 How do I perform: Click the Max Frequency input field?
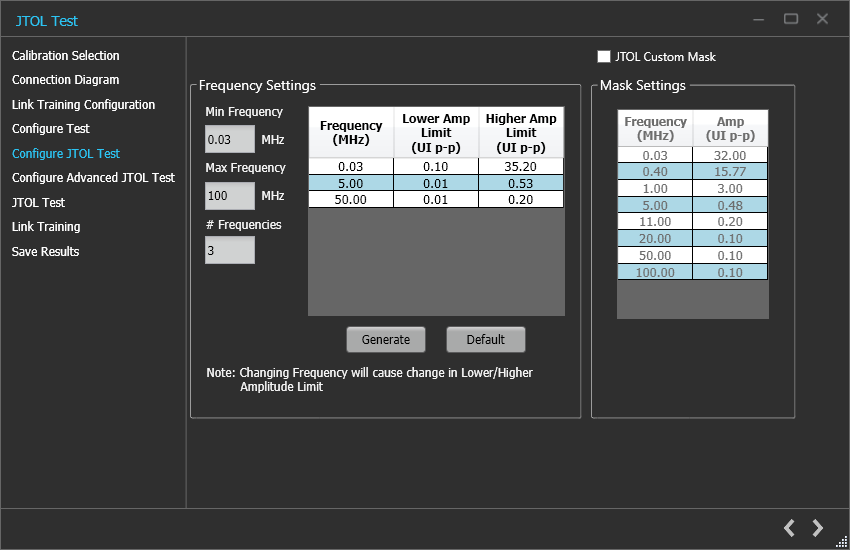click(229, 196)
